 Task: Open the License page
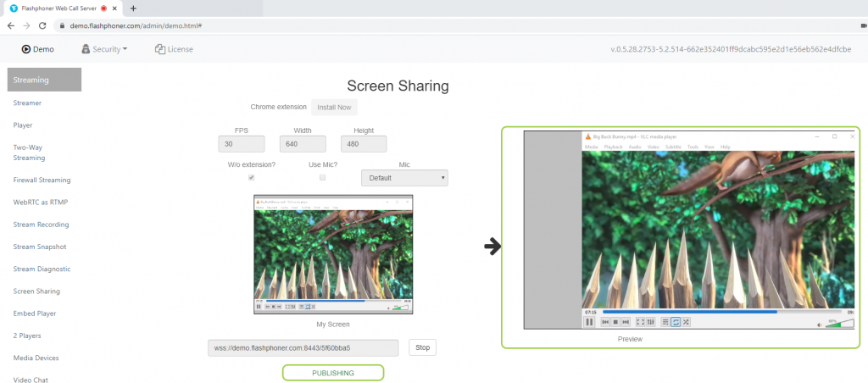(175, 49)
